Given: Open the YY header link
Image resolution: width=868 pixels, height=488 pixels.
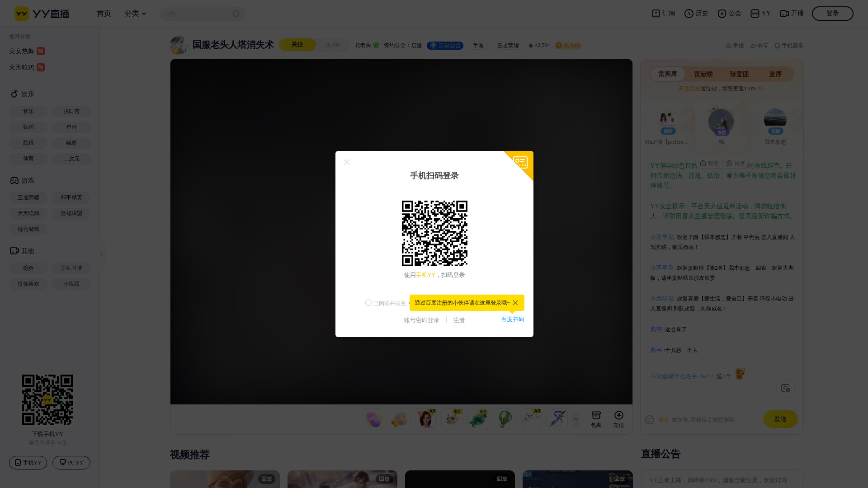Looking at the screenshot, I should coord(760,14).
